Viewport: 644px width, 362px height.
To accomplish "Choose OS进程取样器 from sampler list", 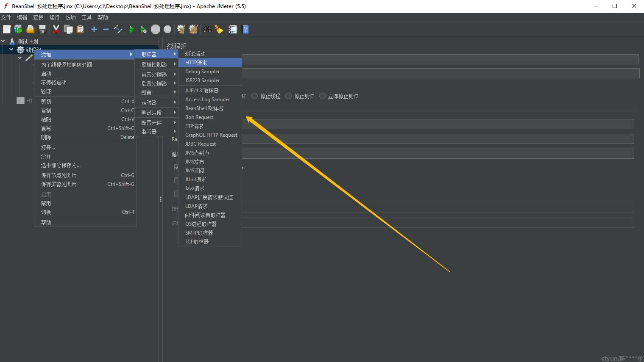I will click(x=210, y=224).
